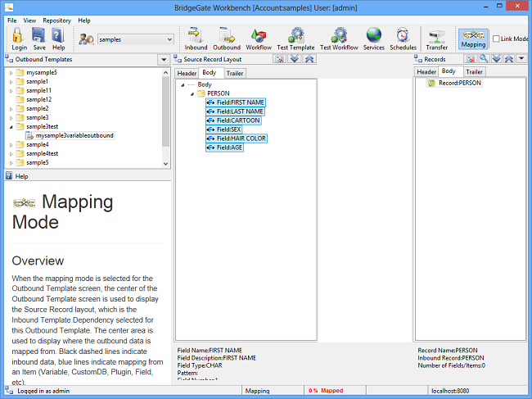This screenshot has width=532, height=399.
Task: Select Field:AGE
Action: (224, 147)
